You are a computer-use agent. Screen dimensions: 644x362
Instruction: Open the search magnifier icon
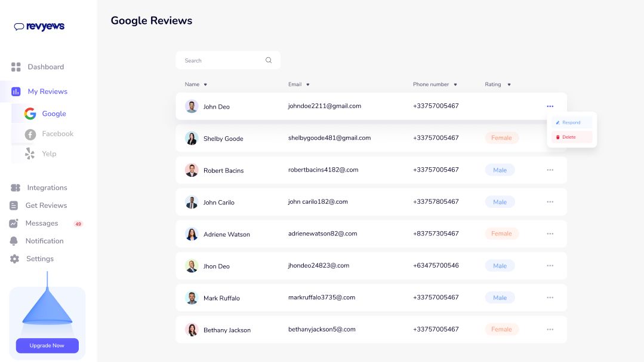click(269, 60)
